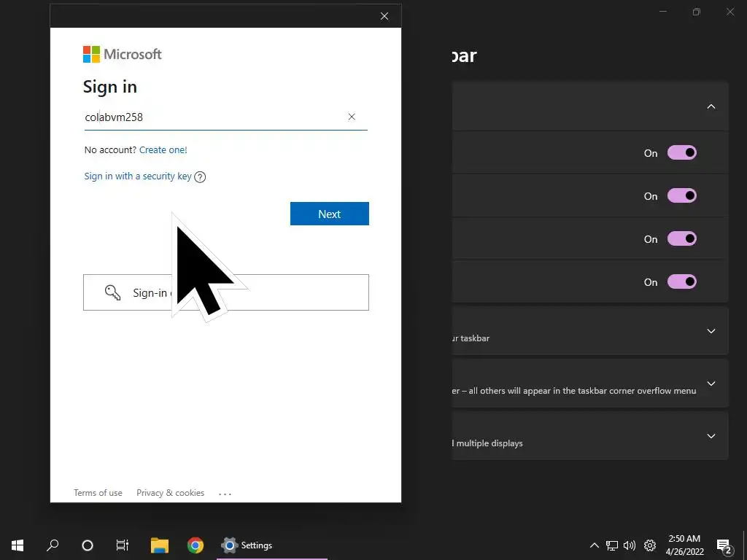Screen dimensions: 747x560
Task: Open Privacy & cookies link
Action: tap(170, 493)
